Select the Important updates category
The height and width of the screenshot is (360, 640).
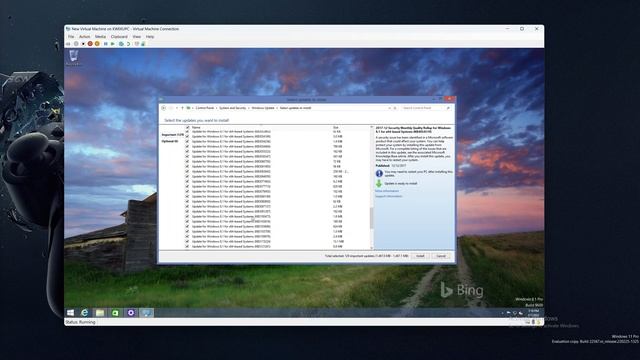173,134
